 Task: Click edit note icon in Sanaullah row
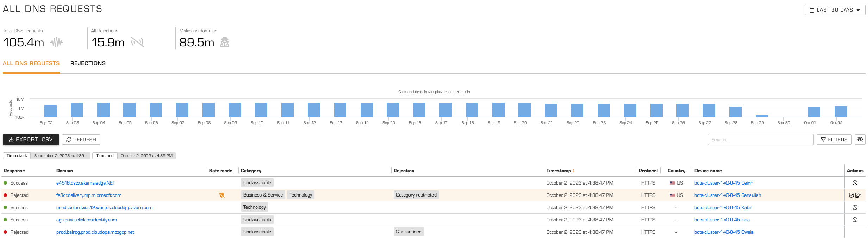pos(858,195)
